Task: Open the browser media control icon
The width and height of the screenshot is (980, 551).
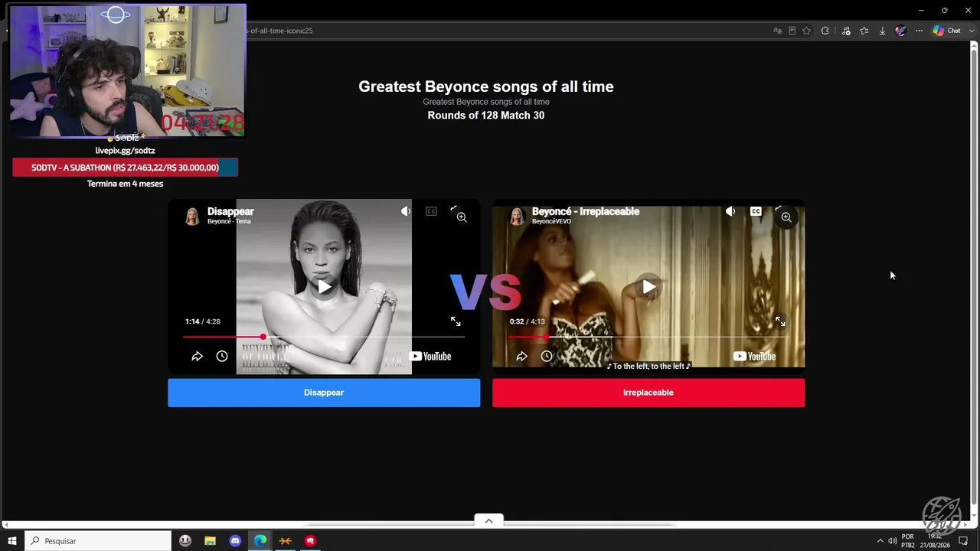Action: tap(846, 31)
